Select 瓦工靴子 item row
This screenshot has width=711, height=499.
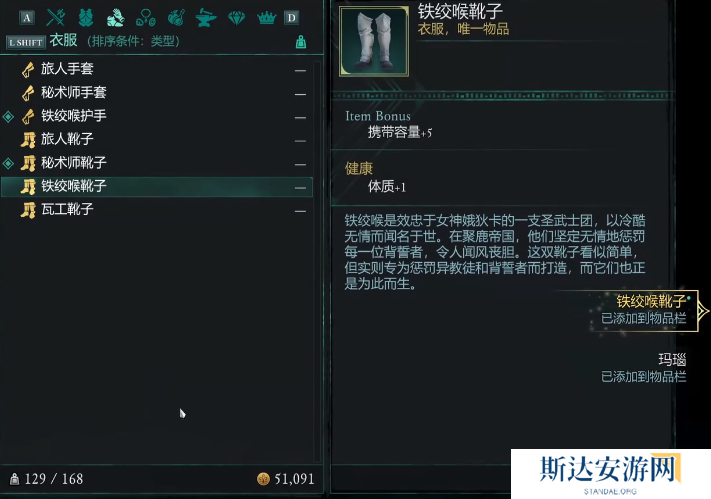pos(157,210)
